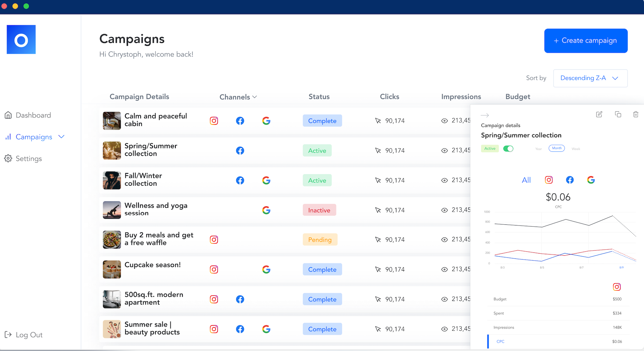This screenshot has height=351, width=644.
Task: Click the cursor clicks icon in Wellness and yoga row
Action: [x=378, y=210]
